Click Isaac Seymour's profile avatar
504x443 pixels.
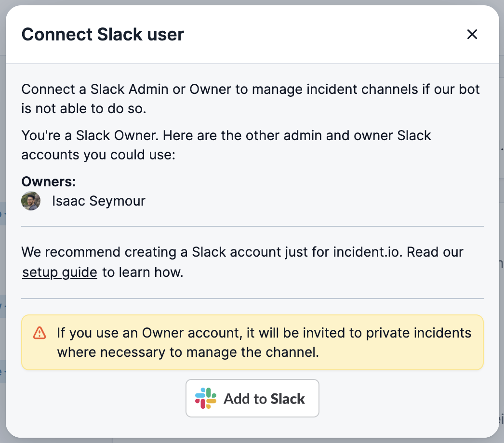31,201
